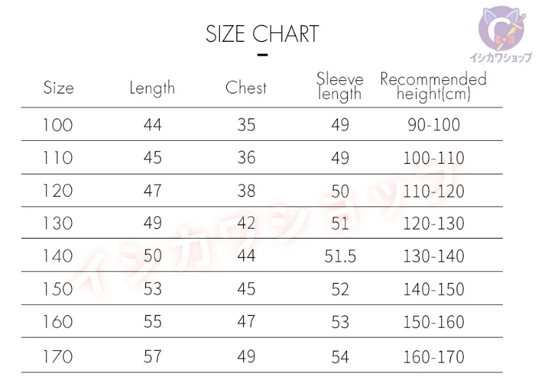Click size 100 in the first row
Screen dimensions: 537x392
point(57,125)
